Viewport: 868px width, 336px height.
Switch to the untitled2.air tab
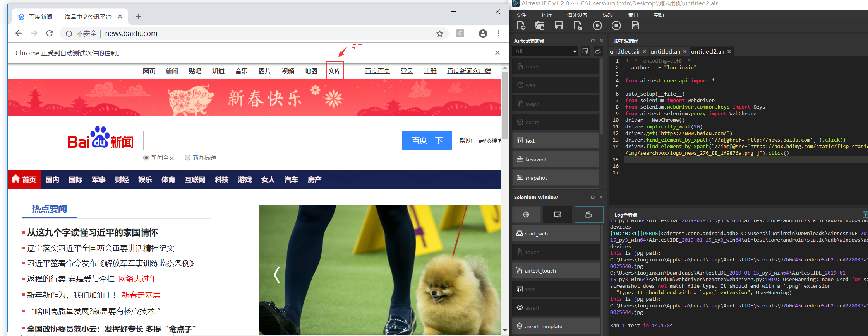708,51
